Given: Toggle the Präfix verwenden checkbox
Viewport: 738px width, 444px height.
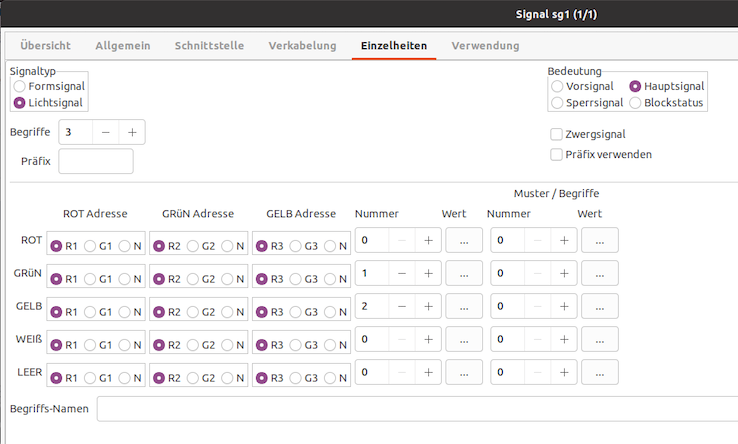Looking at the screenshot, I should pyautogui.click(x=557, y=154).
